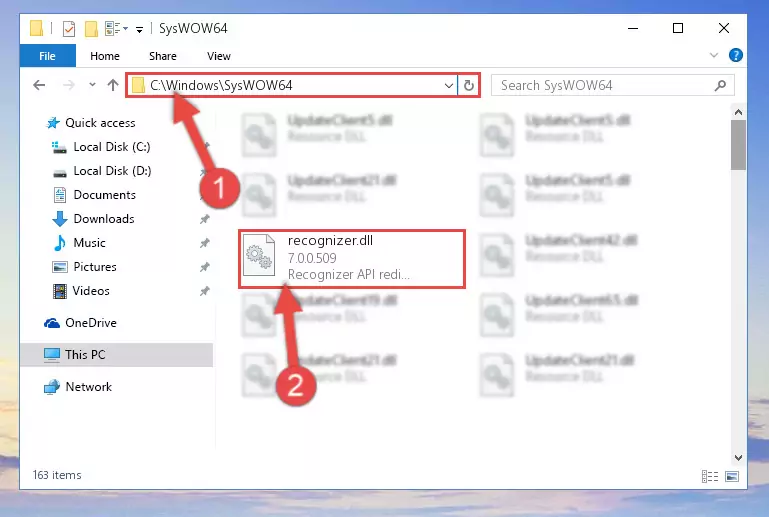This screenshot has width=769, height=517.
Task: Click the scroll down arrow
Action: tap(738, 458)
